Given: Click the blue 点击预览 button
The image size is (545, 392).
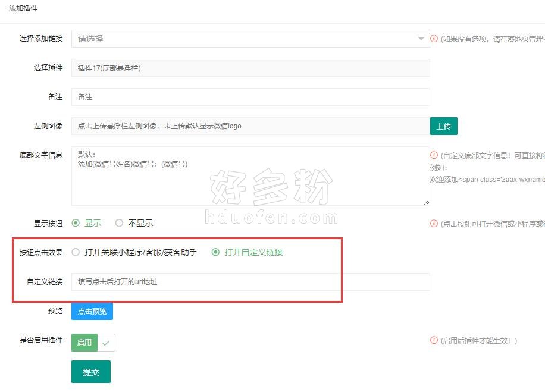Looking at the screenshot, I should point(92,311).
